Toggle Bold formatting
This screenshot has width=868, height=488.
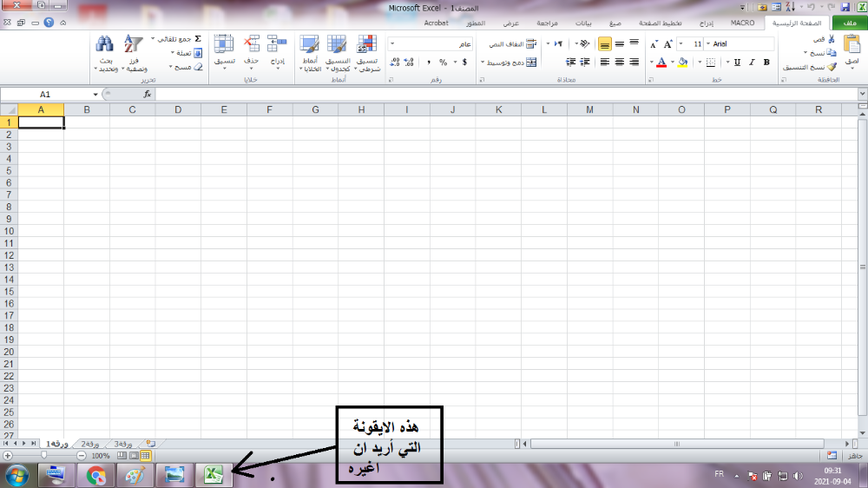pyautogui.click(x=766, y=63)
